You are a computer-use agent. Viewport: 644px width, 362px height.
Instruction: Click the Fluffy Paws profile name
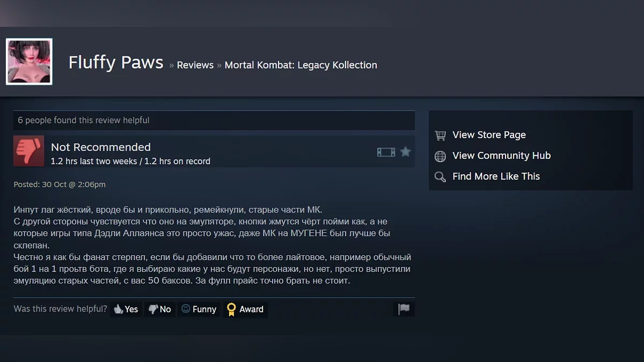point(116,63)
